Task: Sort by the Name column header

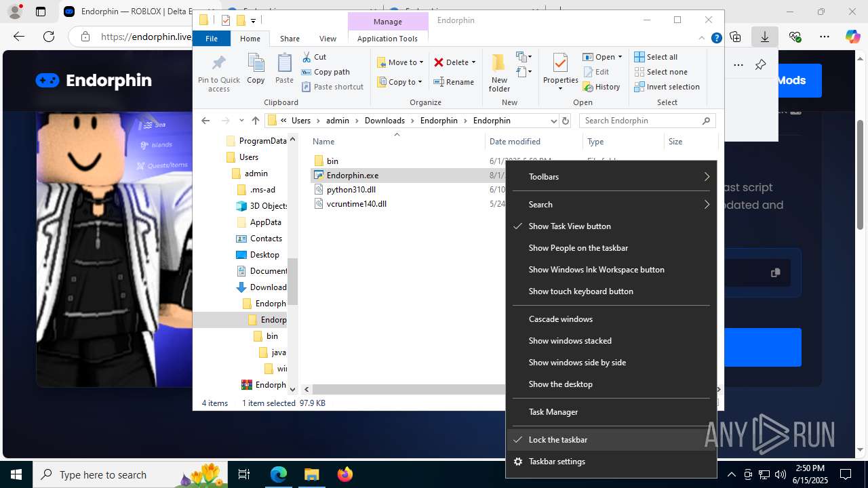Action: tap(397, 142)
